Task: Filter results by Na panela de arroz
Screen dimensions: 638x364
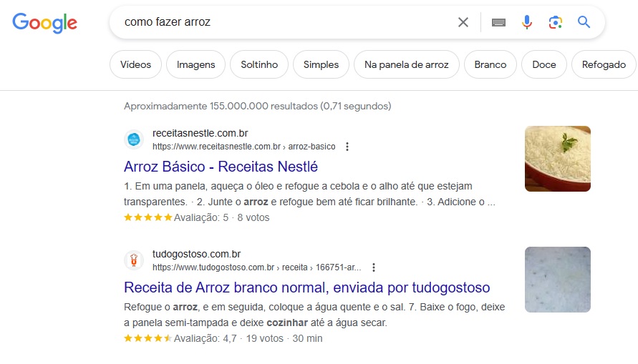Action: [407, 64]
